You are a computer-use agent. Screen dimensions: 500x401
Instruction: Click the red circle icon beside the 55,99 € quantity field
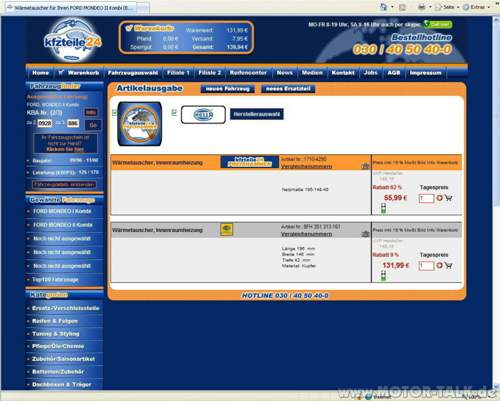click(439, 198)
